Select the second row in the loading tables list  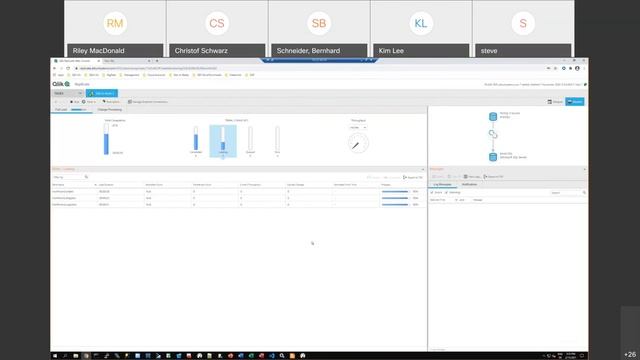(239, 198)
